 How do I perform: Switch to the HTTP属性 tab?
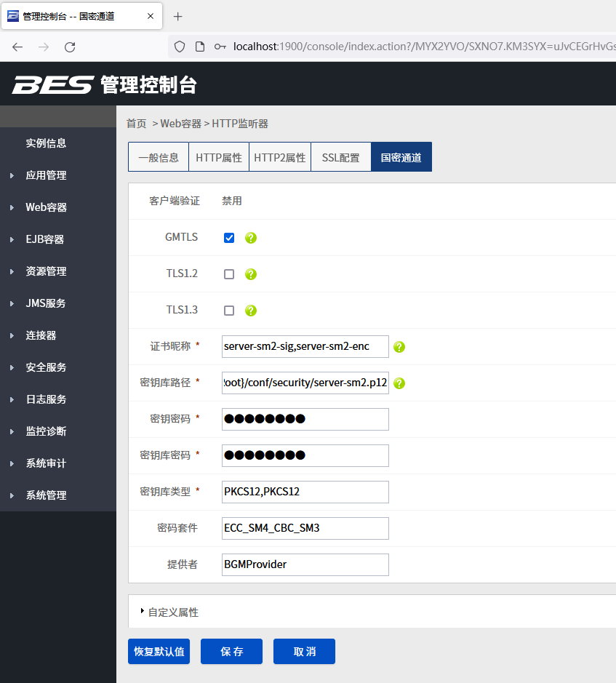[219, 157]
